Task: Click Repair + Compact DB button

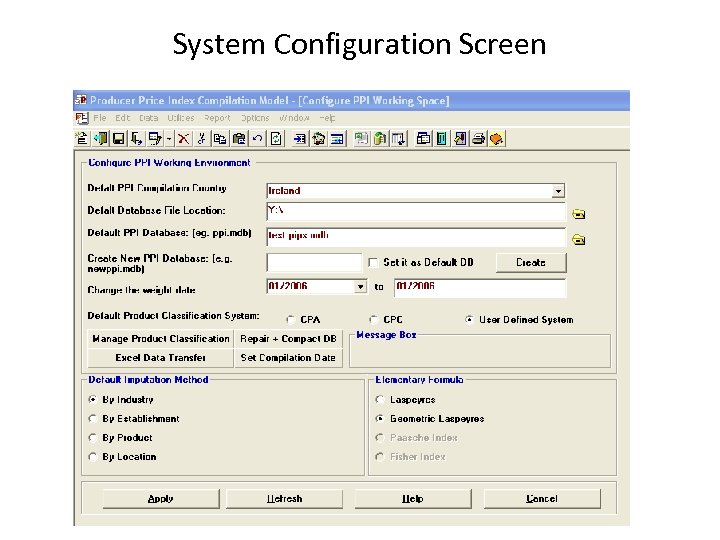Action: 288,339
